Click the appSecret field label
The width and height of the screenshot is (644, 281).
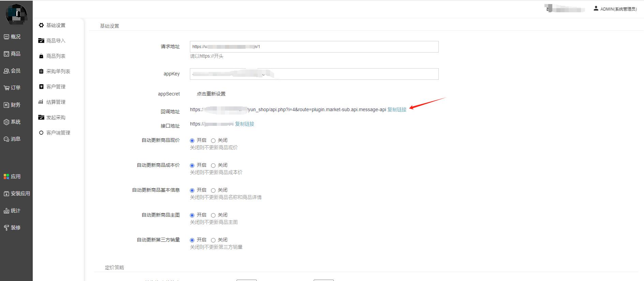pos(169,94)
